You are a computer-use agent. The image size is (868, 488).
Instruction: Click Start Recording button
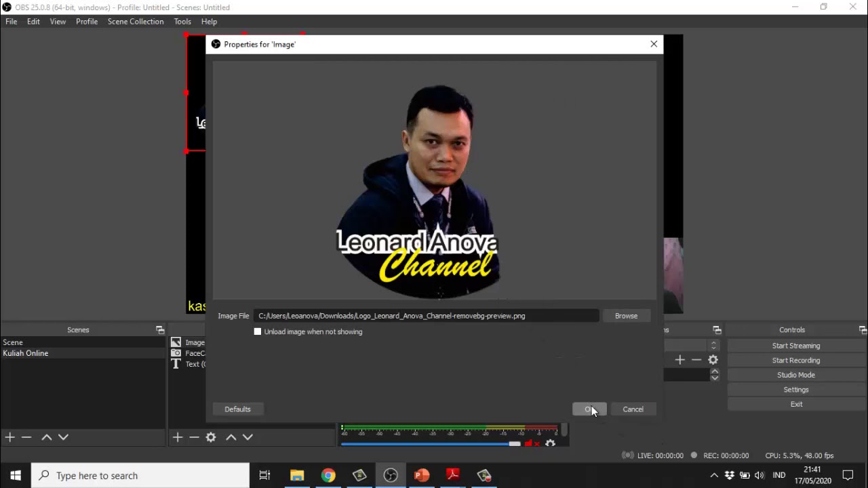[796, 361]
